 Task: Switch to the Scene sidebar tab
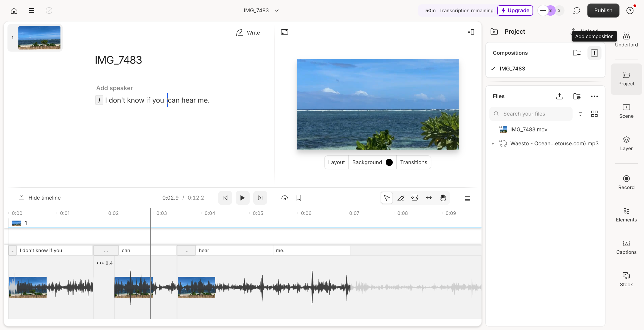pyautogui.click(x=626, y=111)
